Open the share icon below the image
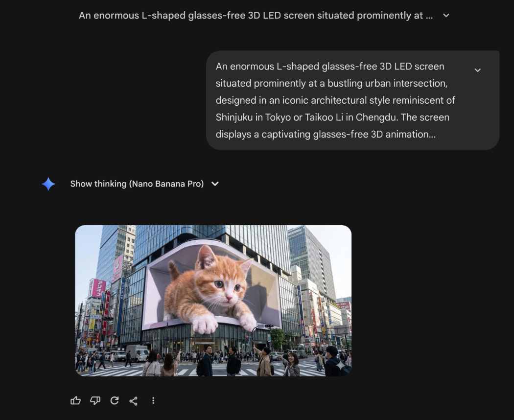Viewport: 514px width, 420px height. [x=133, y=401]
